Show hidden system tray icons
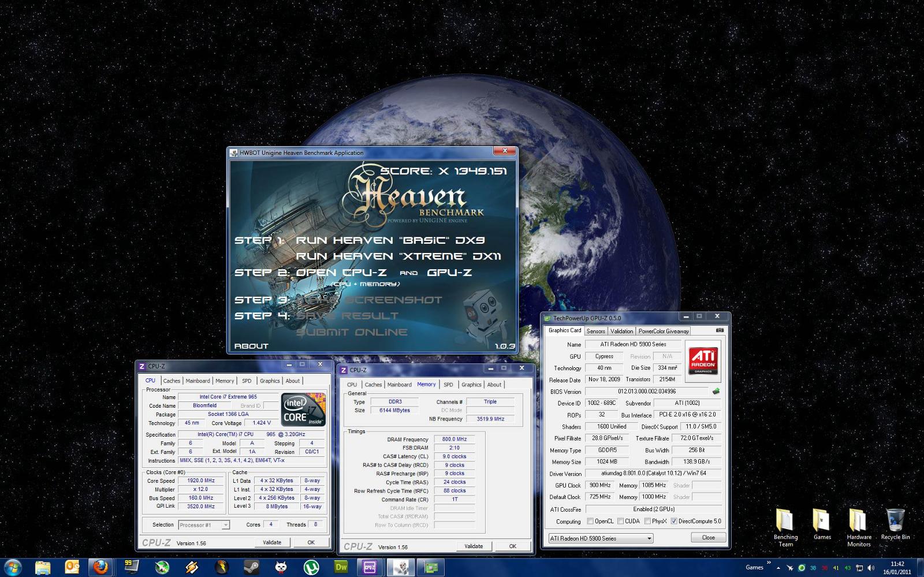The height and width of the screenshot is (577, 924). tap(778, 568)
